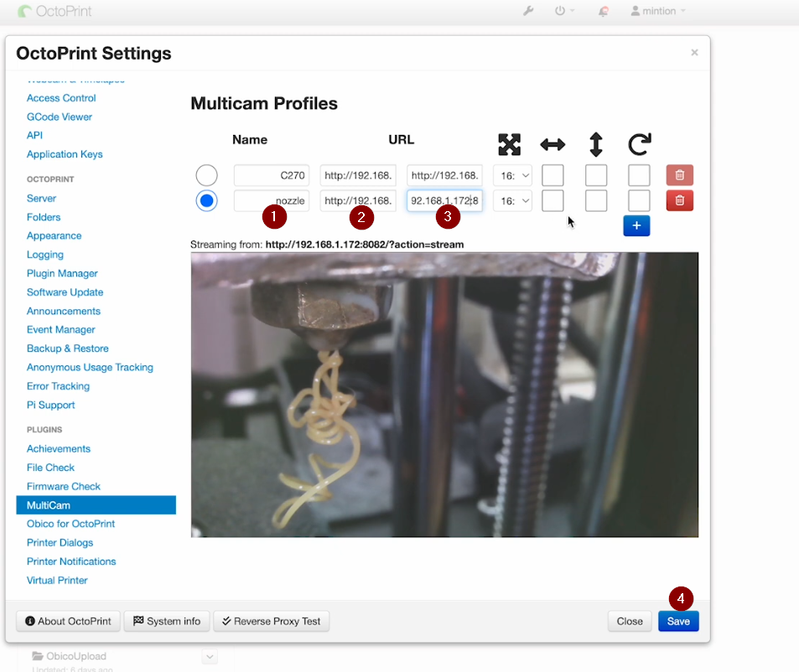Image resolution: width=799 pixels, height=672 pixels.
Task: Click the About OctoPrint button
Action: click(x=68, y=621)
